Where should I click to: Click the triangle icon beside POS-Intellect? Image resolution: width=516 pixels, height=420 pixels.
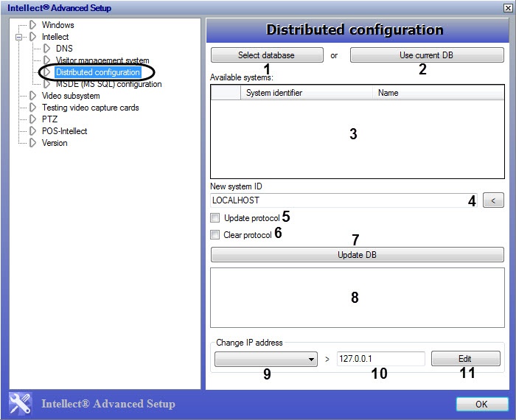(x=32, y=131)
